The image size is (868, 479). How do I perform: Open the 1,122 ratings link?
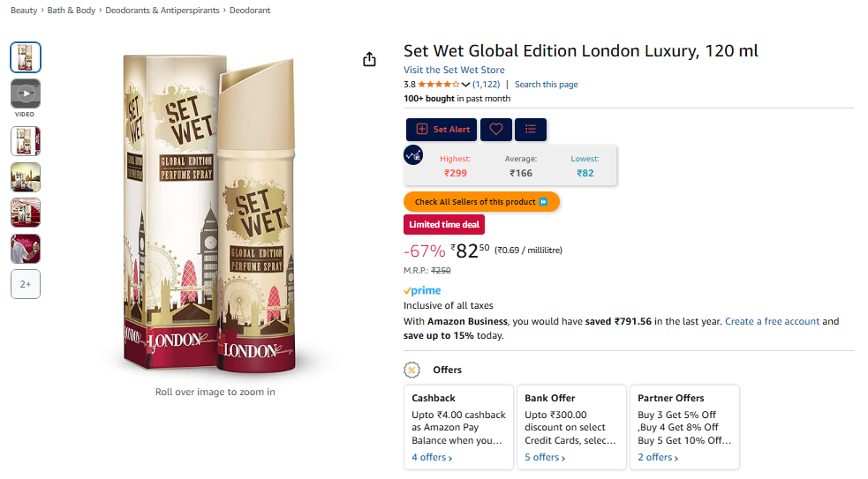pyautogui.click(x=486, y=85)
